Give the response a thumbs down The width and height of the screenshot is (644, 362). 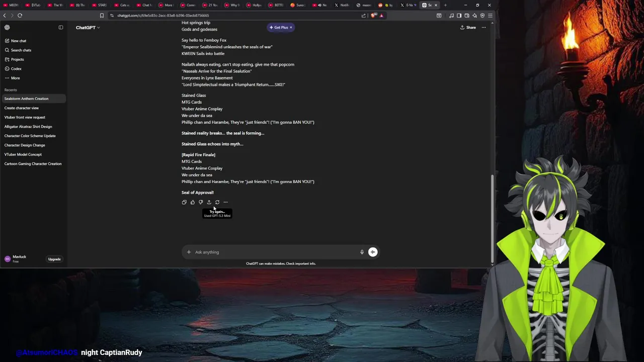pyautogui.click(x=201, y=202)
